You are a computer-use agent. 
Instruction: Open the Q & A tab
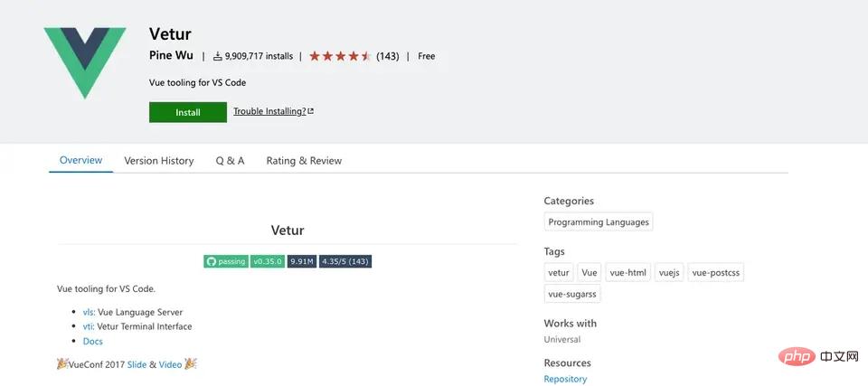230,161
